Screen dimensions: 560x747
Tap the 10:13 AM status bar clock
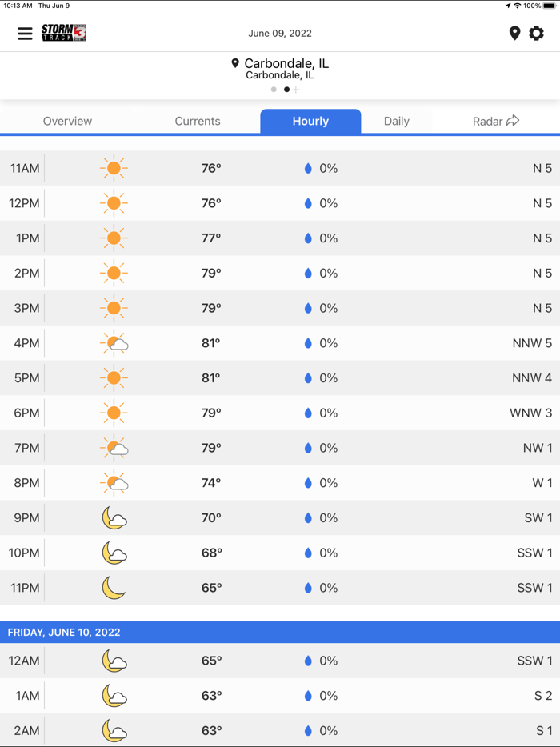[x=18, y=6]
